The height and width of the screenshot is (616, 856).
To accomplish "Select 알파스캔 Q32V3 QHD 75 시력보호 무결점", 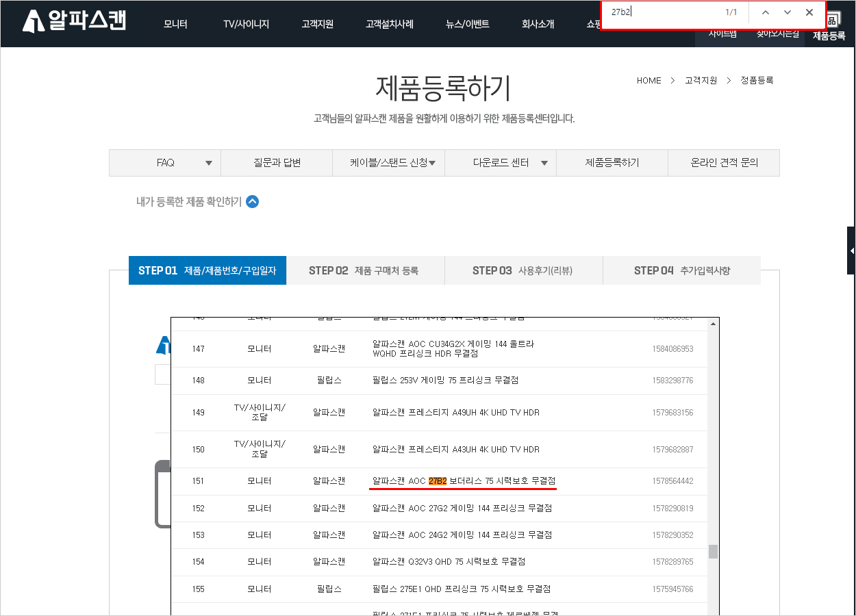I will pos(449,561).
